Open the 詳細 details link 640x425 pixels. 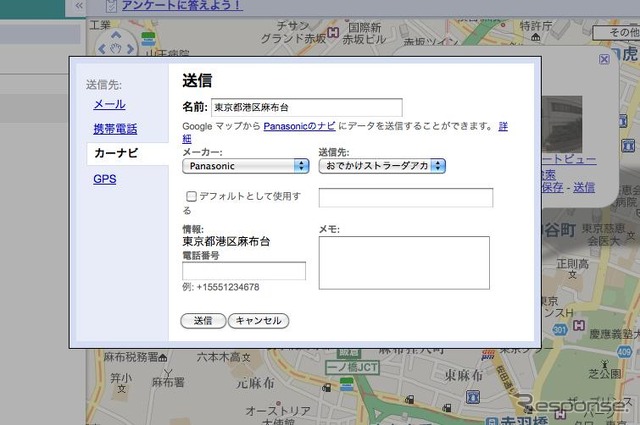coord(503,126)
